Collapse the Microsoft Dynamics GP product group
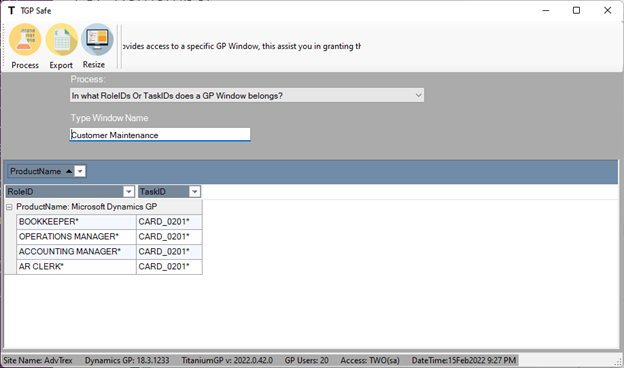The image size is (624, 368). 9,207
